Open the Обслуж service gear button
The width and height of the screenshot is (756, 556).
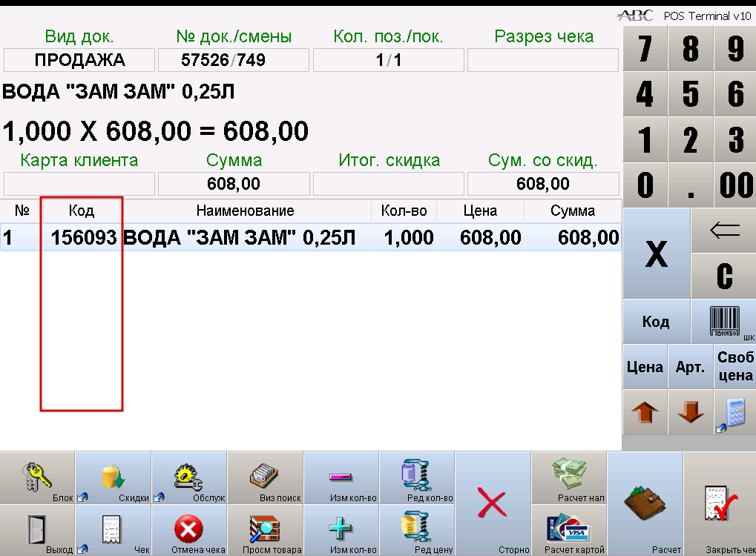point(189,478)
